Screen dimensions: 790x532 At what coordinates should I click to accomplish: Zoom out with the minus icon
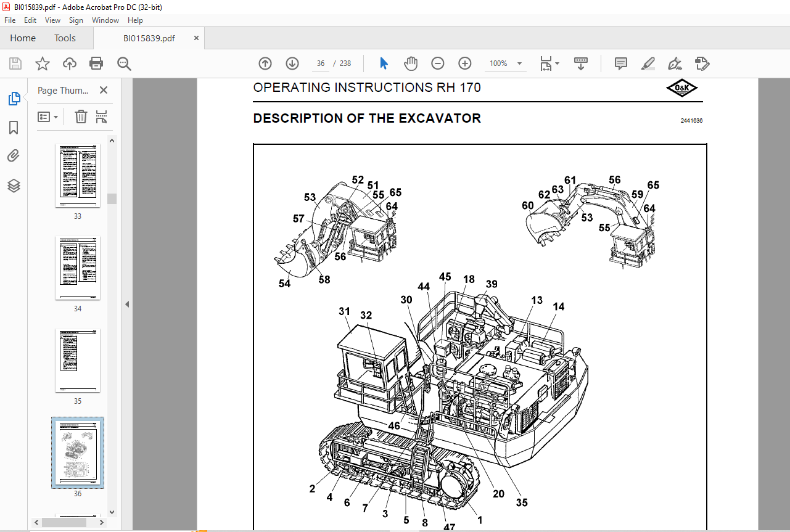click(438, 63)
